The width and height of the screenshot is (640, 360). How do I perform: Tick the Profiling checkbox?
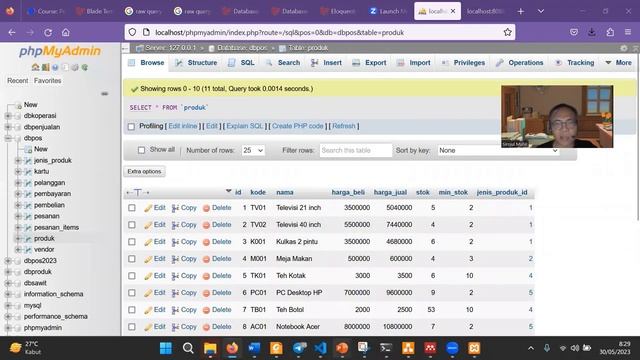point(131,127)
